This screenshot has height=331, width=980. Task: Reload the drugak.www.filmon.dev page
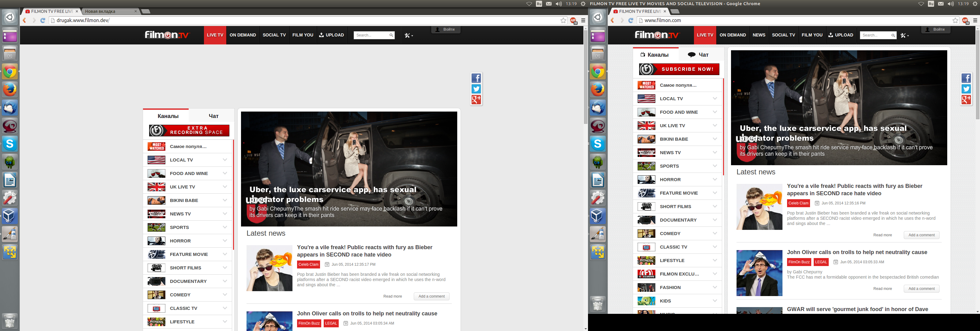43,20
